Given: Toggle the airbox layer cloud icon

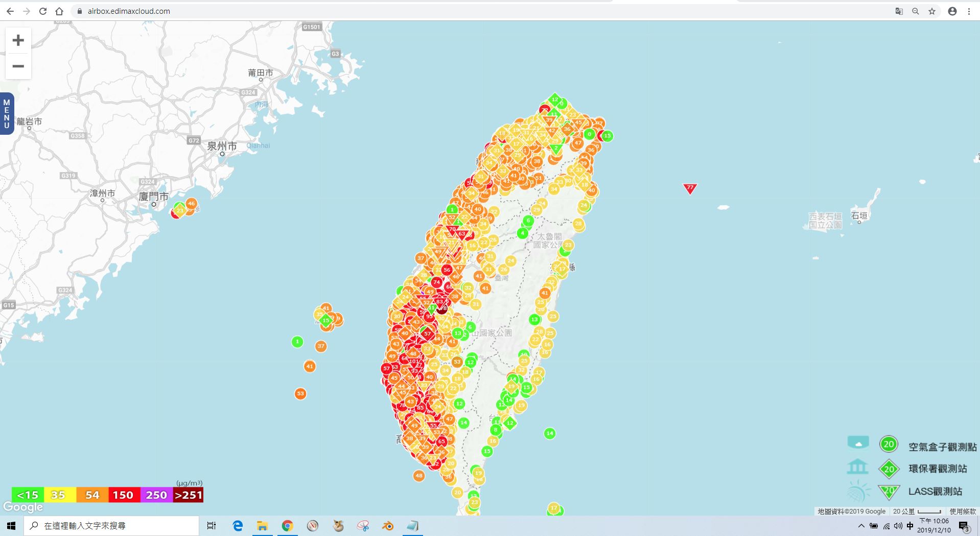Looking at the screenshot, I should [x=858, y=443].
